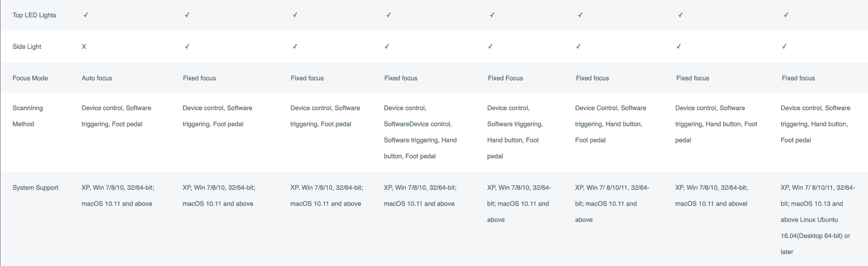Select the Side Light row label
The image size is (868, 266).
coord(27,47)
